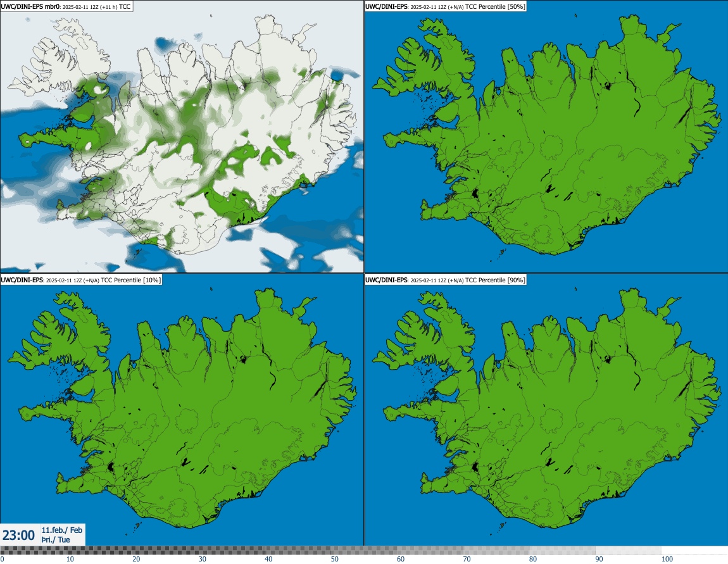Viewport: 728px width, 564px height.
Task: Click the 40 tick label on scale
Action: point(268,560)
